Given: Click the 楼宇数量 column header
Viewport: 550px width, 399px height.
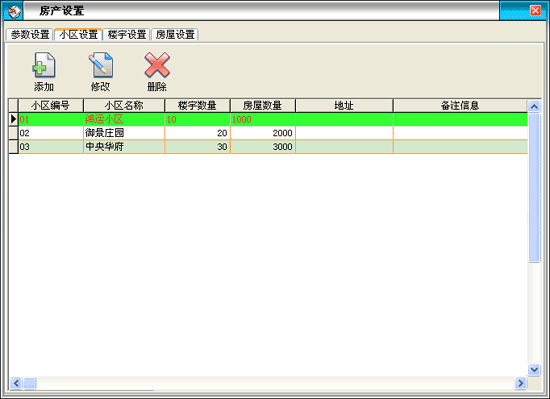Looking at the screenshot, I should 197,106.
